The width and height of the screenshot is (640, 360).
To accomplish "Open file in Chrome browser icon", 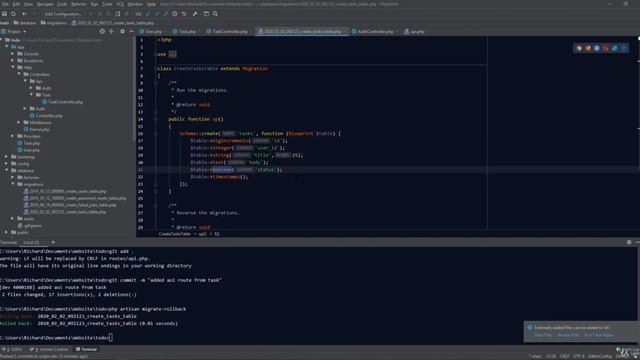I will pyautogui.click(x=579, y=48).
